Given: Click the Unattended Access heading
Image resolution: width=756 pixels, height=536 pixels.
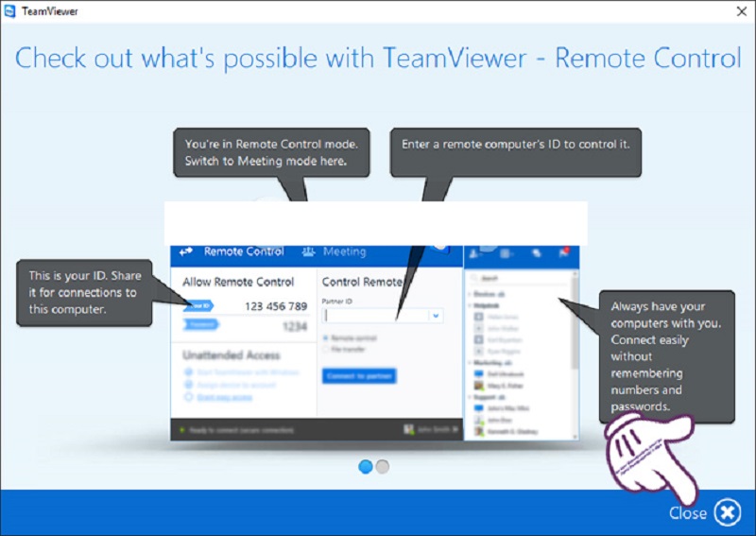Looking at the screenshot, I should (x=231, y=355).
